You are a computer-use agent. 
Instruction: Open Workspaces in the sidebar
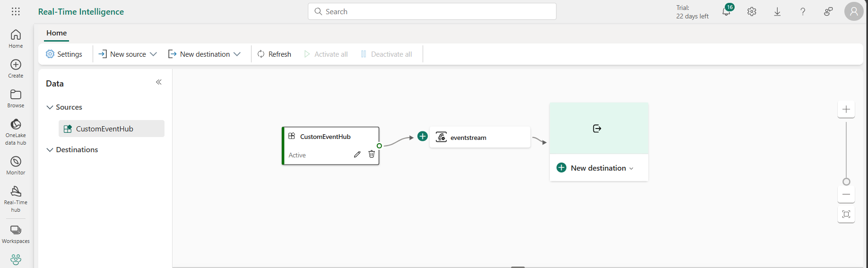16,234
